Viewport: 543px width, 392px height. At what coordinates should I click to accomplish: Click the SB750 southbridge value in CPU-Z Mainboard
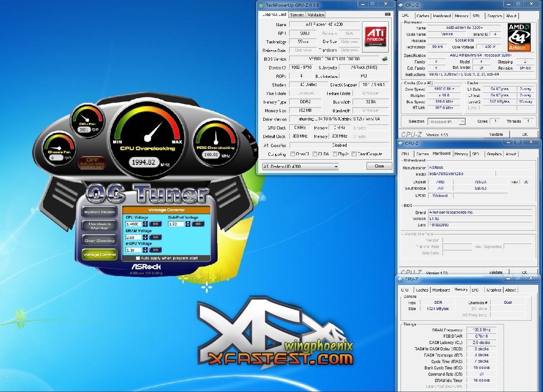481,188
